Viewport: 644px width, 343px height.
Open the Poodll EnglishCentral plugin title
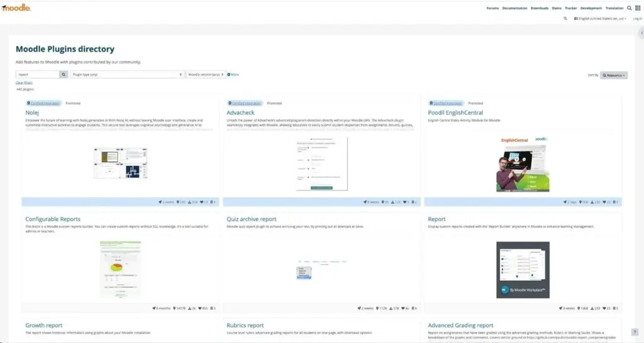(x=455, y=112)
